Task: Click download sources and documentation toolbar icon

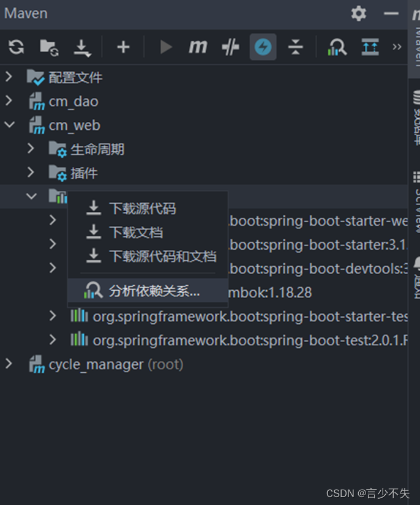Action: (x=82, y=48)
